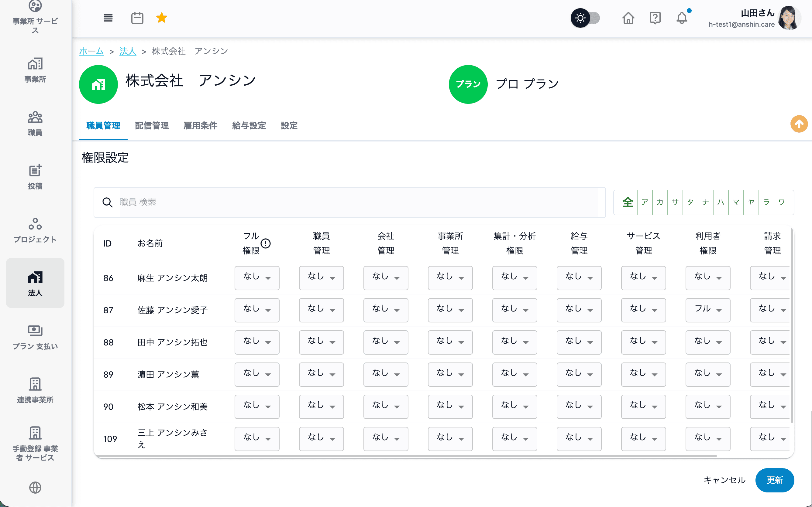Click the 更新 button
Image resolution: width=812 pixels, height=507 pixels.
click(774, 480)
